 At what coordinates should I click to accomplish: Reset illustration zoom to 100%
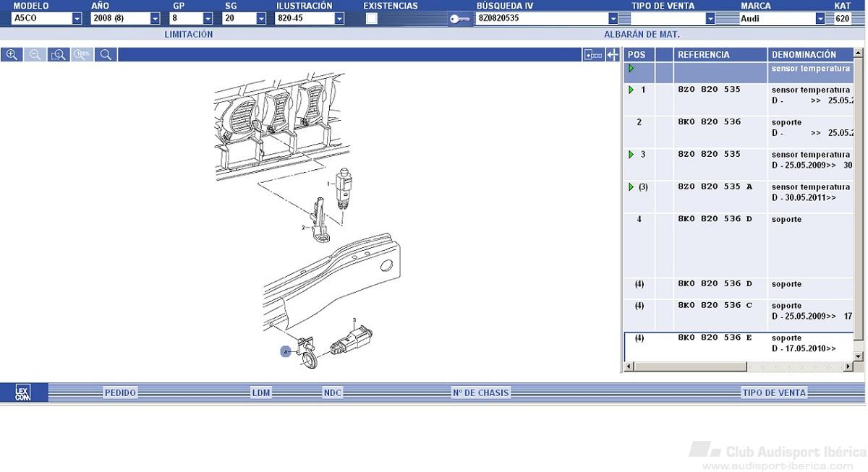[82, 55]
